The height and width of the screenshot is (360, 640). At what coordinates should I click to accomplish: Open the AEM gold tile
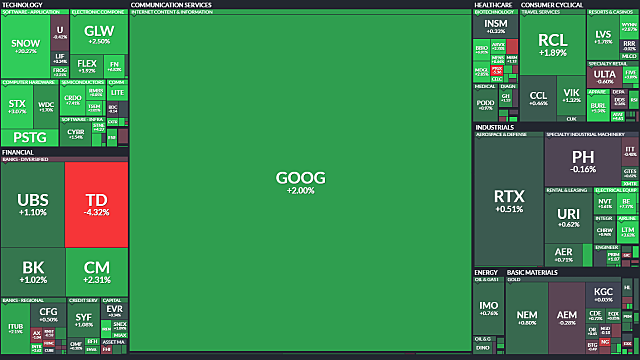(x=567, y=318)
